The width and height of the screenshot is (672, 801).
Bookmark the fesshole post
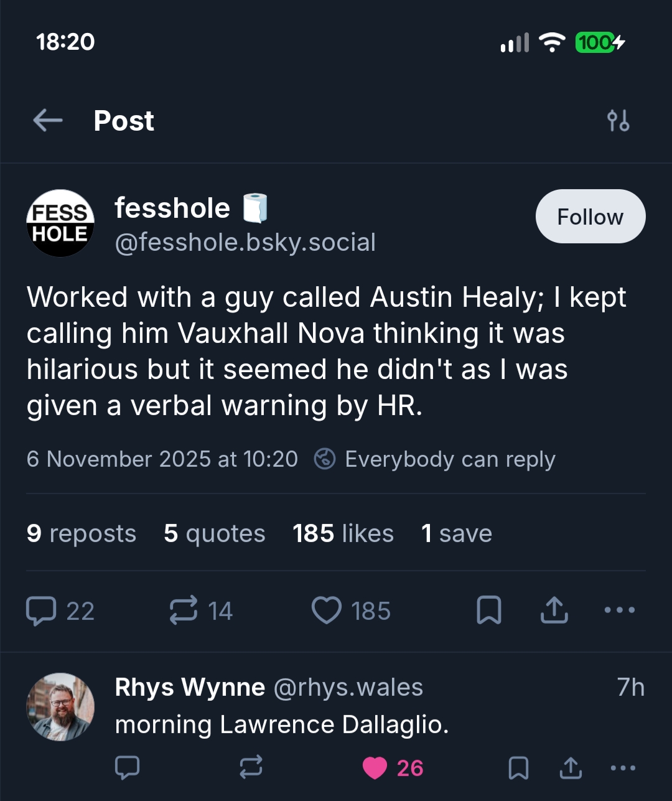[x=488, y=611]
